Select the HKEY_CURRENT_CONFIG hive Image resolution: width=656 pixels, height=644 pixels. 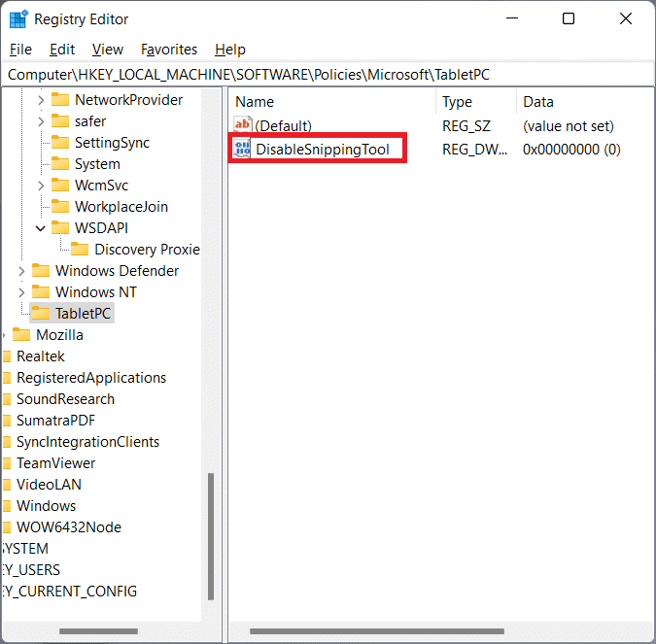(70, 591)
